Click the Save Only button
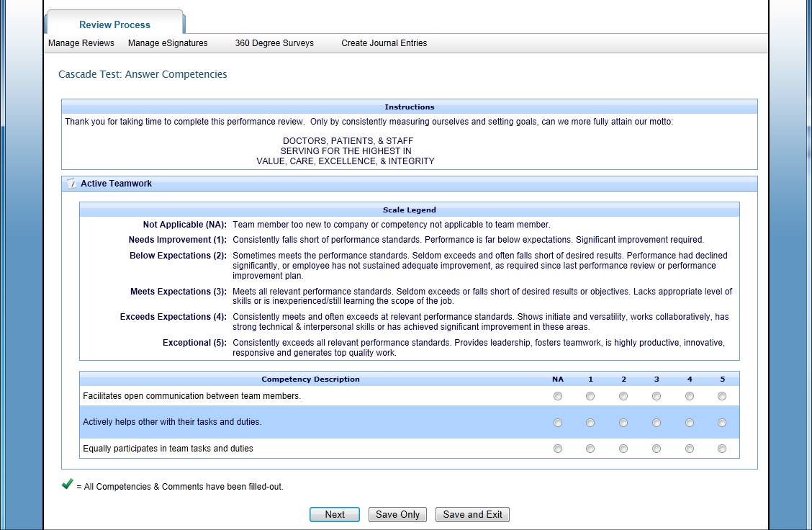Image resolution: width=812 pixels, height=530 pixels. 397,514
